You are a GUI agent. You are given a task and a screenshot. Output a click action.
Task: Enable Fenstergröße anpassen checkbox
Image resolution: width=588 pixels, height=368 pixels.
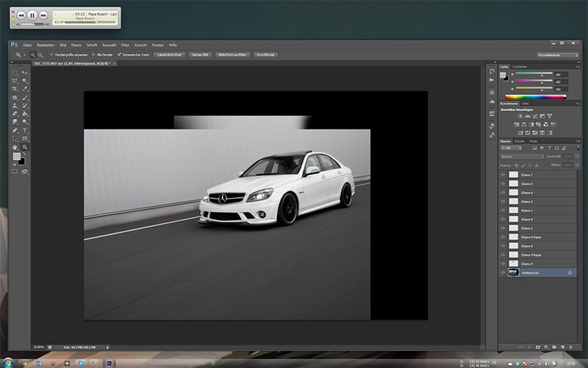point(51,54)
